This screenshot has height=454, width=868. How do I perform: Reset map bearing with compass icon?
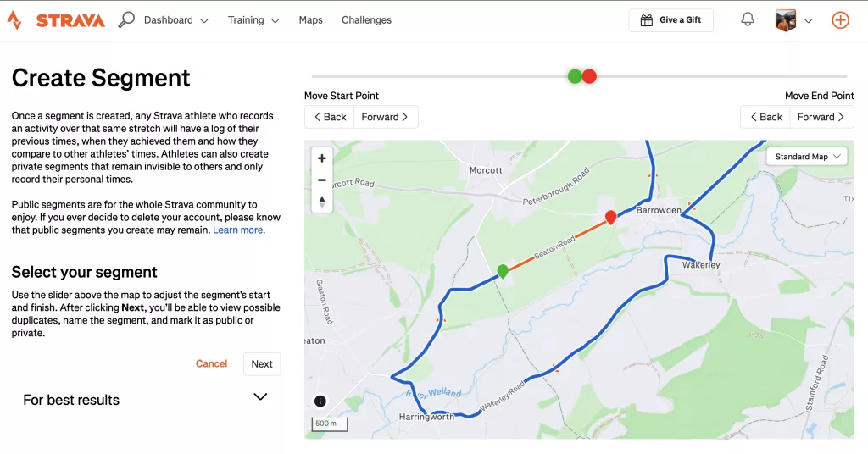321,202
